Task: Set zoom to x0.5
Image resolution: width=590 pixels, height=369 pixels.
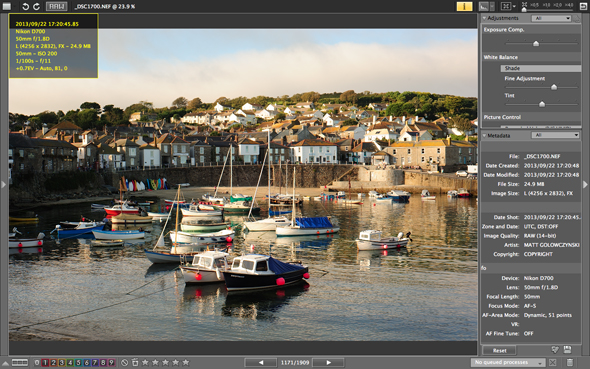Action: pos(534,5)
